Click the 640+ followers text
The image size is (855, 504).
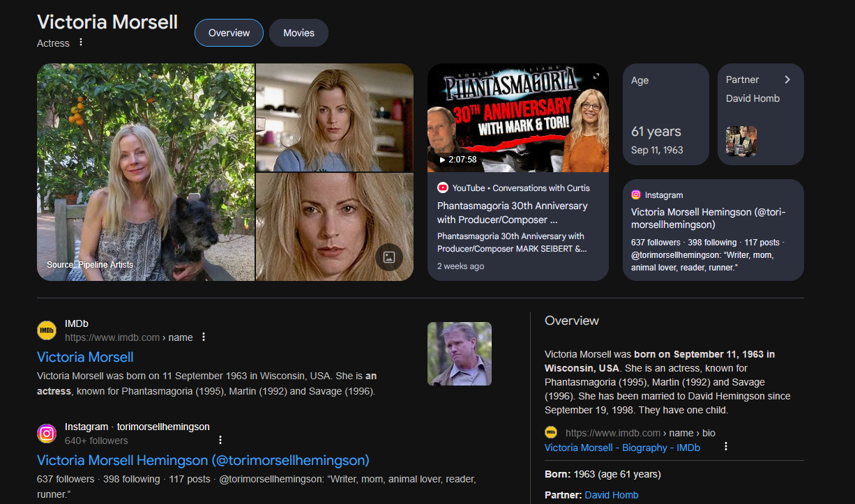tap(96, 441)
